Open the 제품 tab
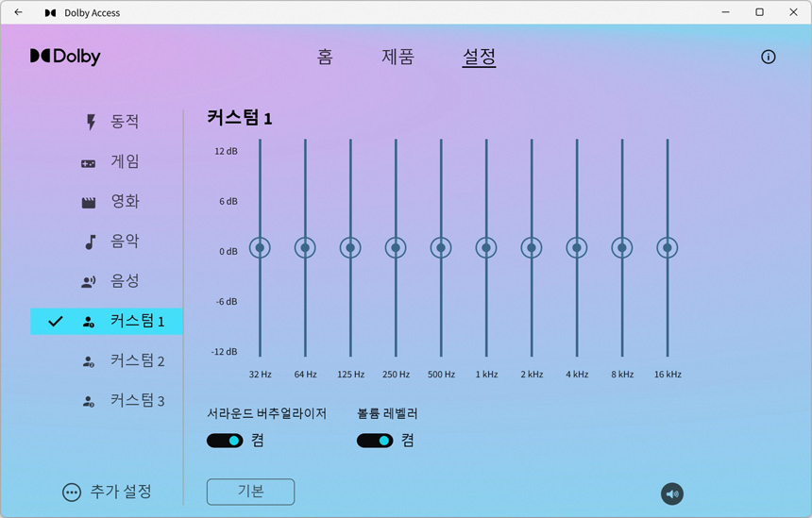The width and height of the screenshot is (812, 518). tap(398, 57)
